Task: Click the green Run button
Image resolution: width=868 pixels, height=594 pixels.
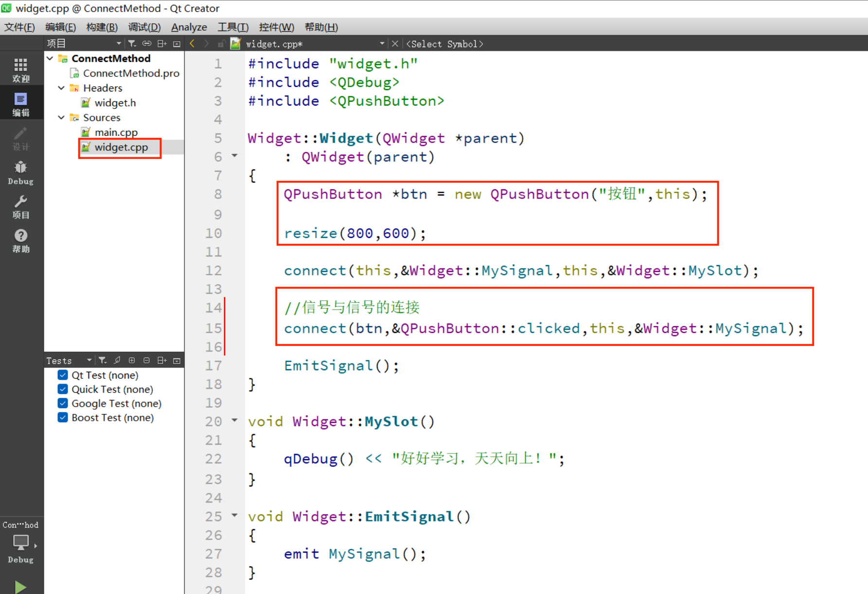Action: pyautogui.click(x=20, y=587)
